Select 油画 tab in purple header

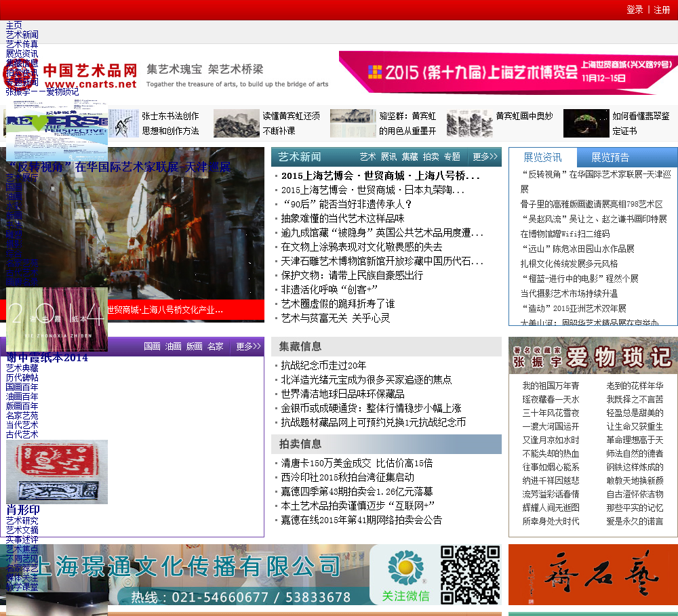point(173,346)
